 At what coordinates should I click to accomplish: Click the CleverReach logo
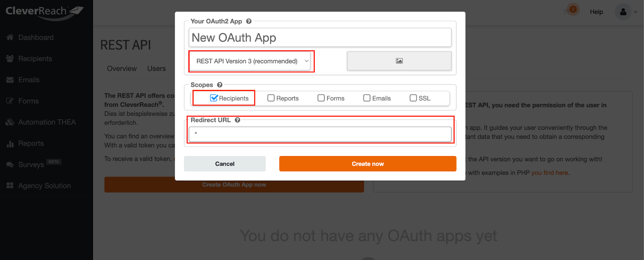tap(44, 12)
